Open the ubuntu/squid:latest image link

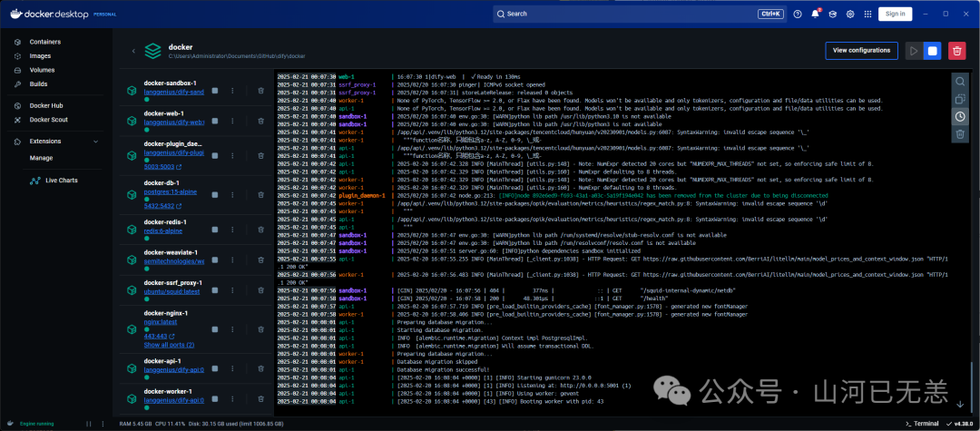(x=173, y=291)
